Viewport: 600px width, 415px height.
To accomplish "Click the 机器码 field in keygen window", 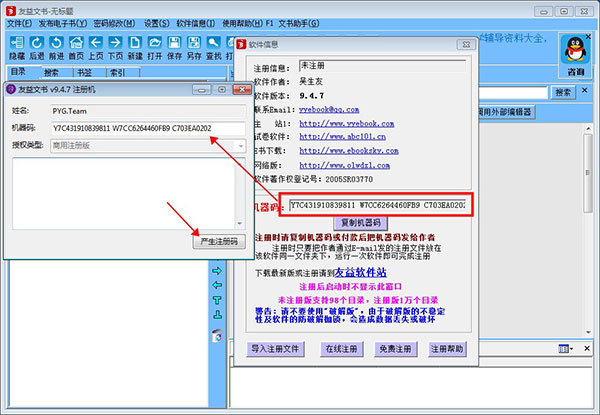I will tap(148, 128).
